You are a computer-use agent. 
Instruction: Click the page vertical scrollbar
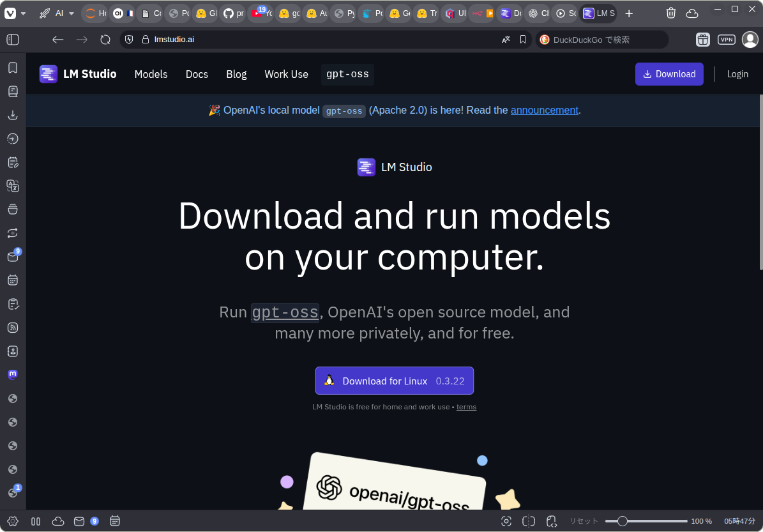tap(760, 183)
